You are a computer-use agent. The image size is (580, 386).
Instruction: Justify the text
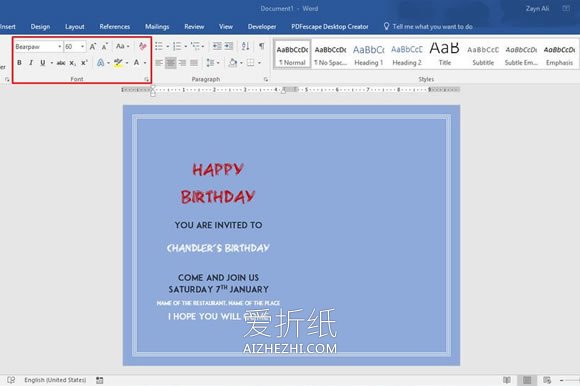[x=194, y=63]
